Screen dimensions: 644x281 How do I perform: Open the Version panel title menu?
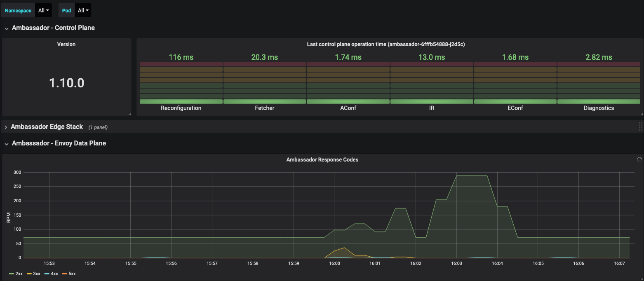[x=66, y=44]
